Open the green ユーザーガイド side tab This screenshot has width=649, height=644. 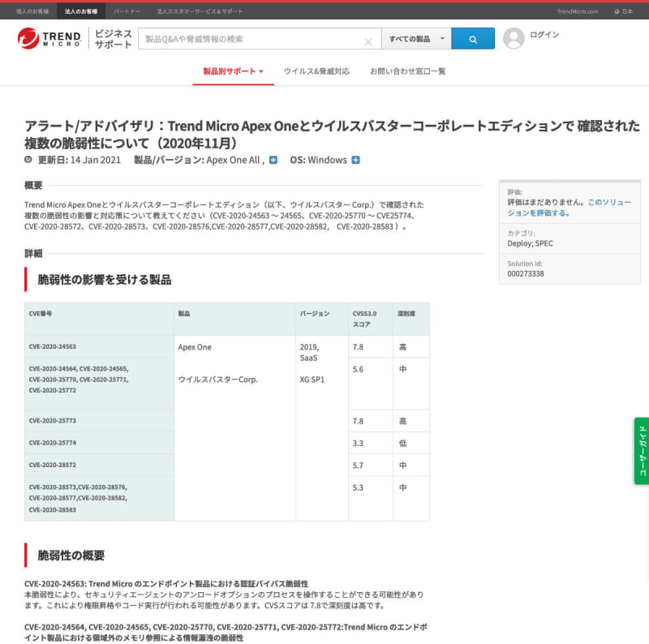(x=642, y=451)
